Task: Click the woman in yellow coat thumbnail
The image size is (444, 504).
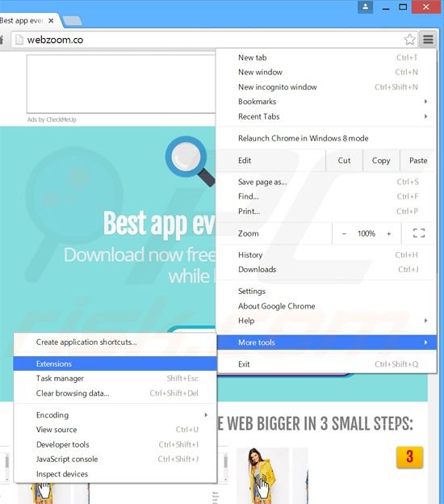Action: 262,476
